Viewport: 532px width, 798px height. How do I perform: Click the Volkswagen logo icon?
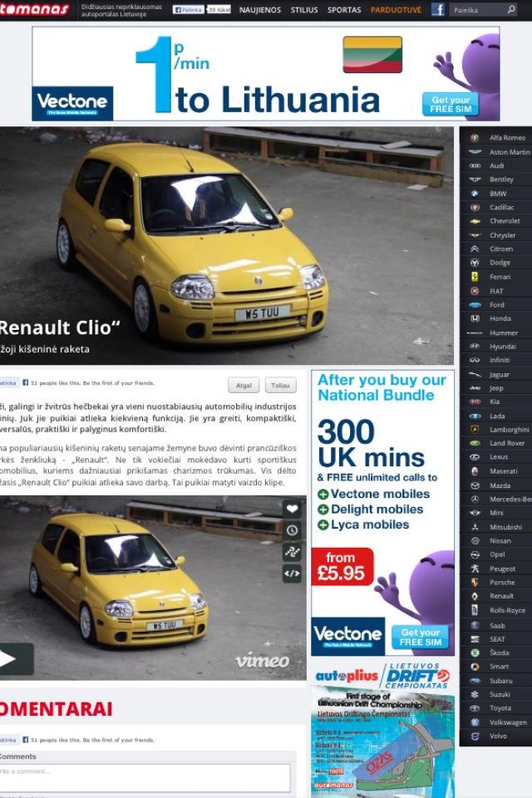tap(475, 722)
